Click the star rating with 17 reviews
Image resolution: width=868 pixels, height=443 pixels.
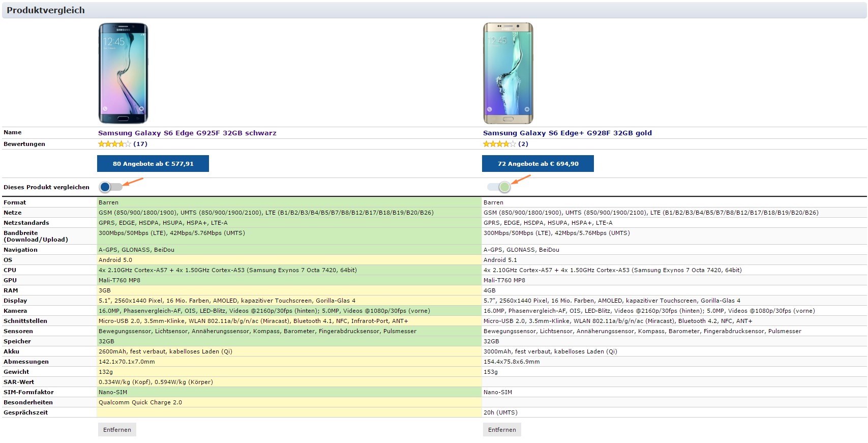[x=114, y=144]
